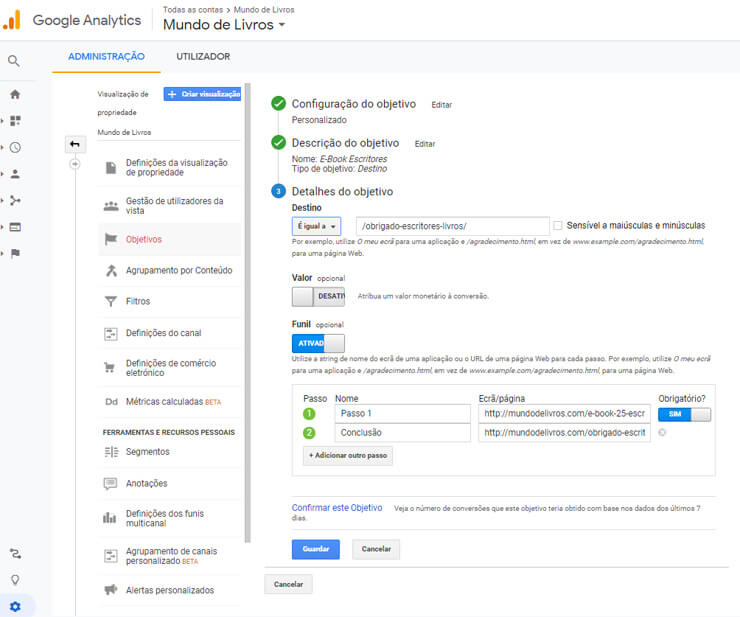Image resolution: width=740 pixels, height=617 pixels.
Task: Click the Destino URL input field
Action: click(x=453, y=226)
